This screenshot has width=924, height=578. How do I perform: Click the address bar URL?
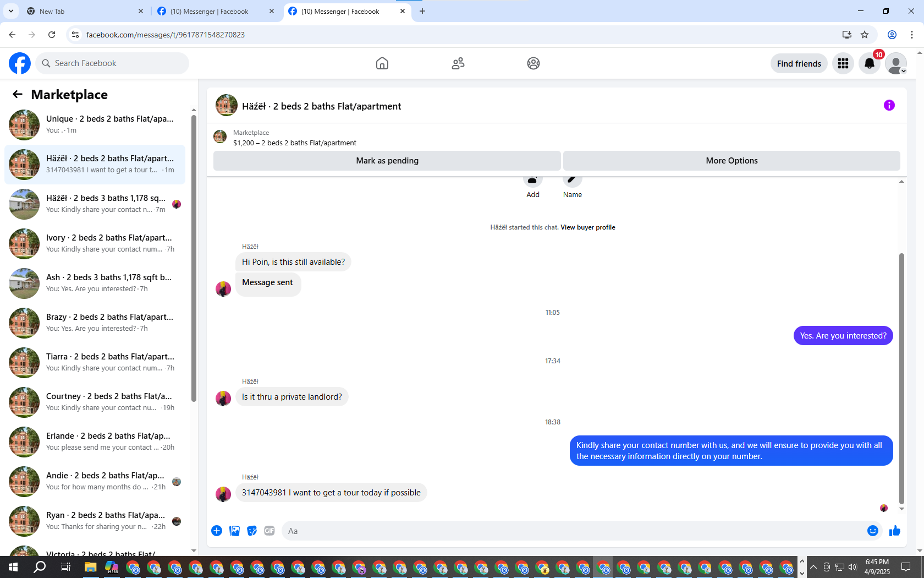[x=166, y=35]
